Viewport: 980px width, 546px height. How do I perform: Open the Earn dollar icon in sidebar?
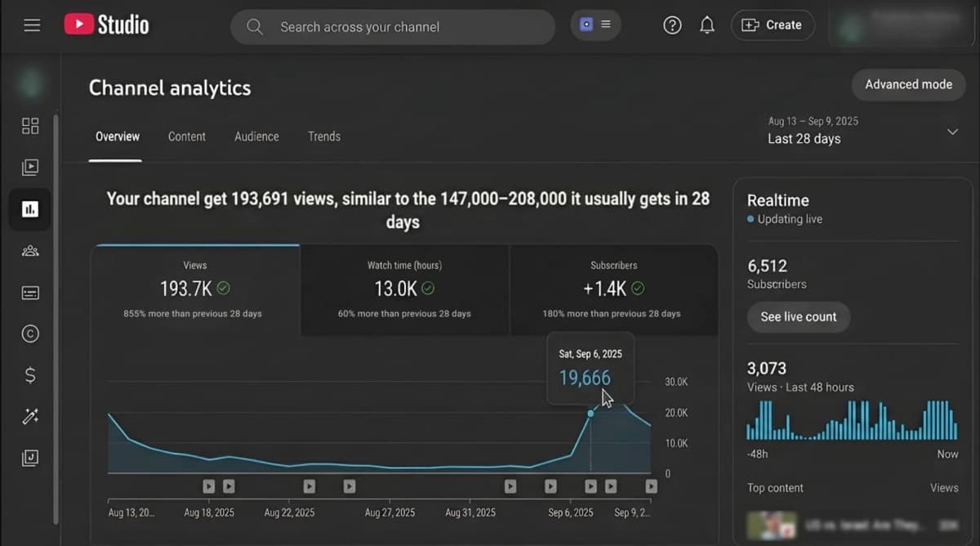coord(30,375)
